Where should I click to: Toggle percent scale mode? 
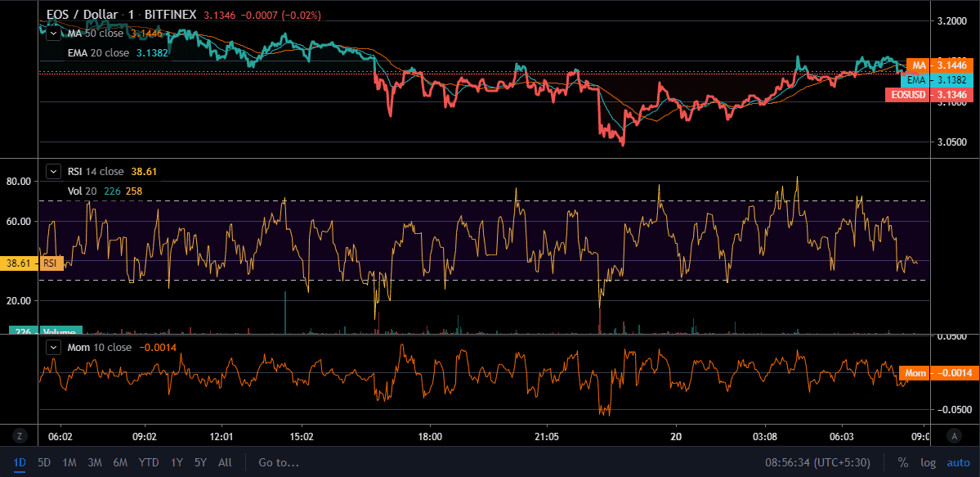pyautogui.click(x=902, y=463)
